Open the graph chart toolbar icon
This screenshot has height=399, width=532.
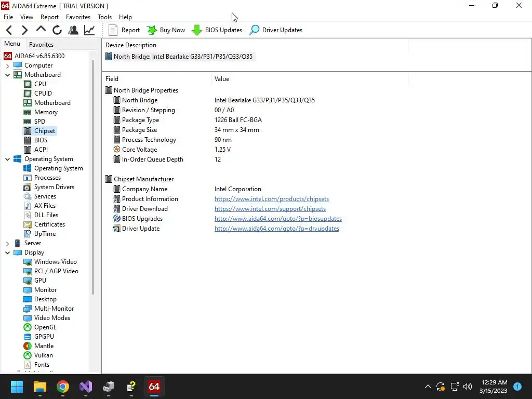coord(89,30)
